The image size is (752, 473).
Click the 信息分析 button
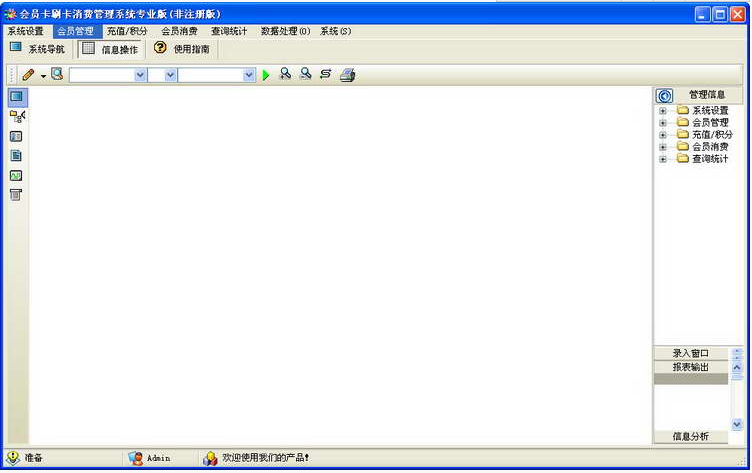[x=691, y=437]
